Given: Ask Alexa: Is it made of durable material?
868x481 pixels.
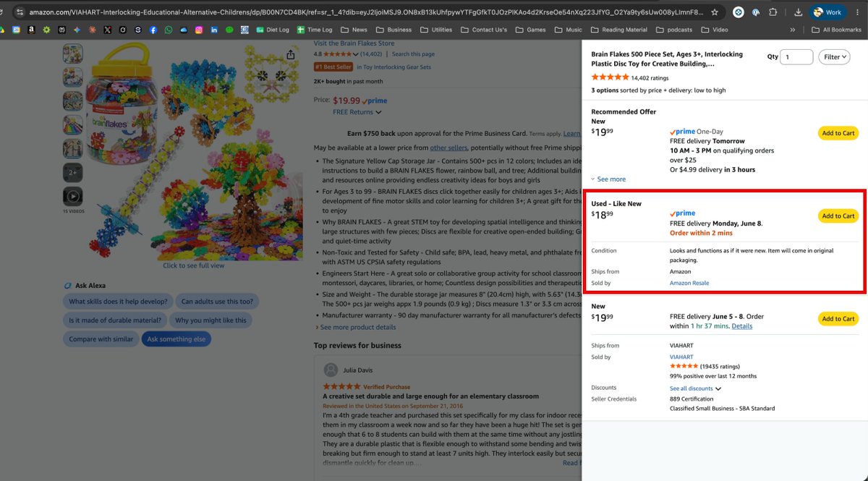Looking at the screenshot, I should 116,320.
